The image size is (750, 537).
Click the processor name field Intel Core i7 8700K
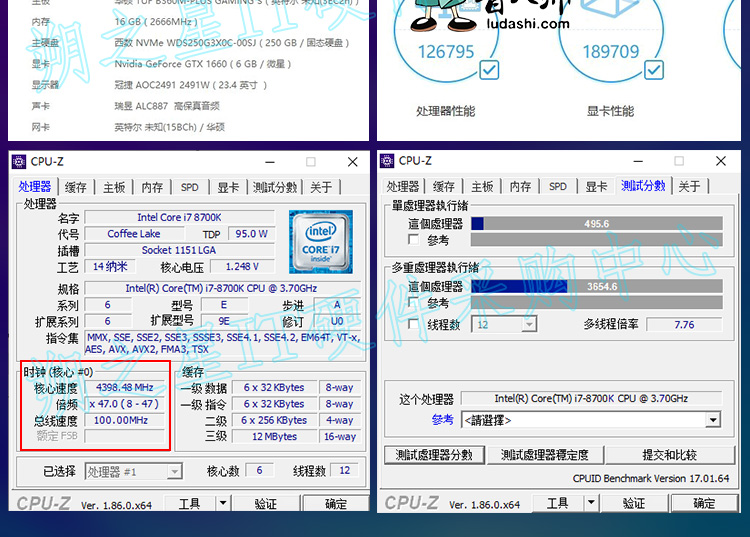point(179,217)
